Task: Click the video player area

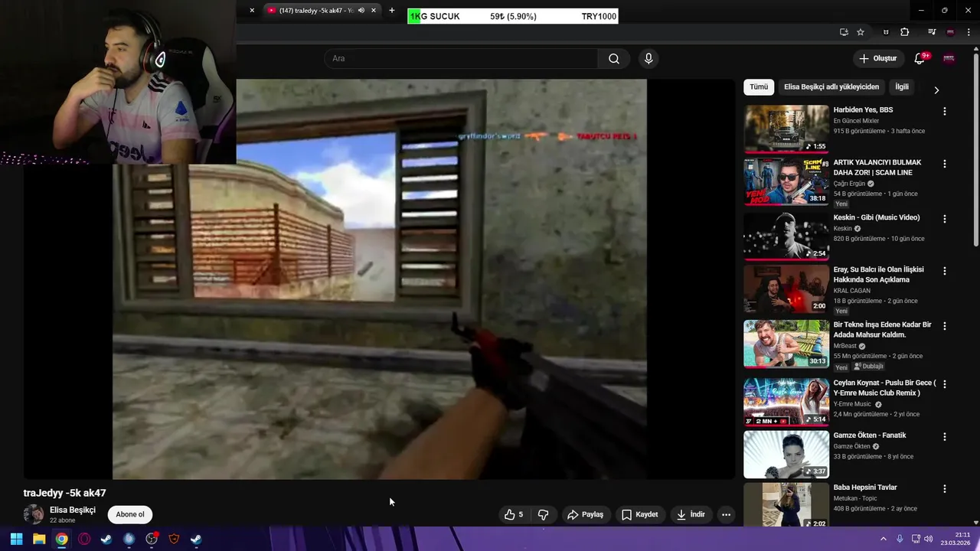Action: click(x=379, y=279)
